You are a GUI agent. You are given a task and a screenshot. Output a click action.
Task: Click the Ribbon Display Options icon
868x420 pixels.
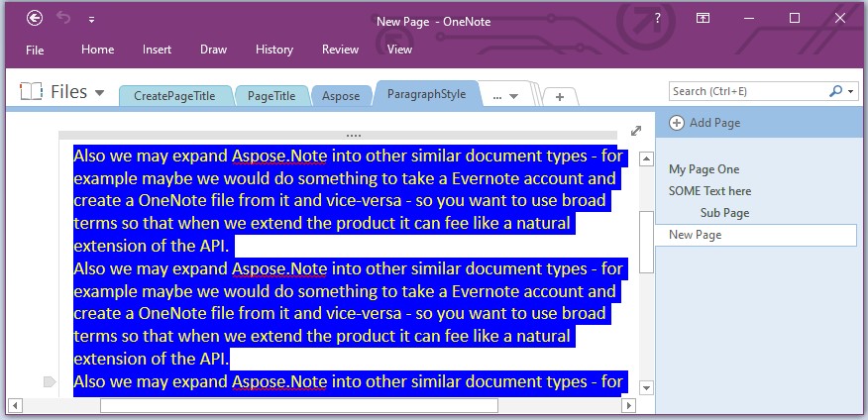point(703,18)
